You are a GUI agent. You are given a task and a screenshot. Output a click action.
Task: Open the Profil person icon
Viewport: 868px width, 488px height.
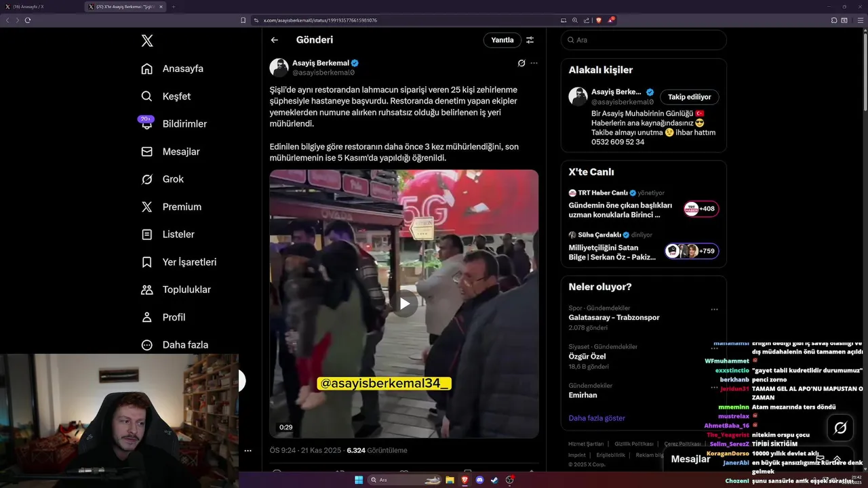tap(146, 317)
